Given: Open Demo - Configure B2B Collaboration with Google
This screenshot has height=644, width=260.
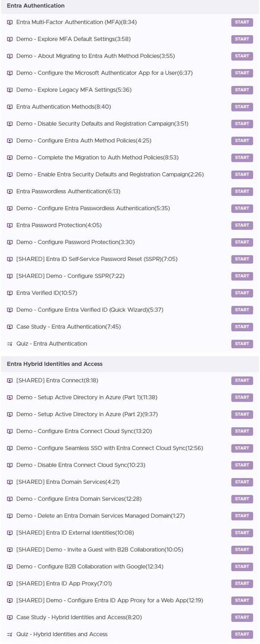Looking at the screenshot, I should pyautogui.click(x=90, y=566).
